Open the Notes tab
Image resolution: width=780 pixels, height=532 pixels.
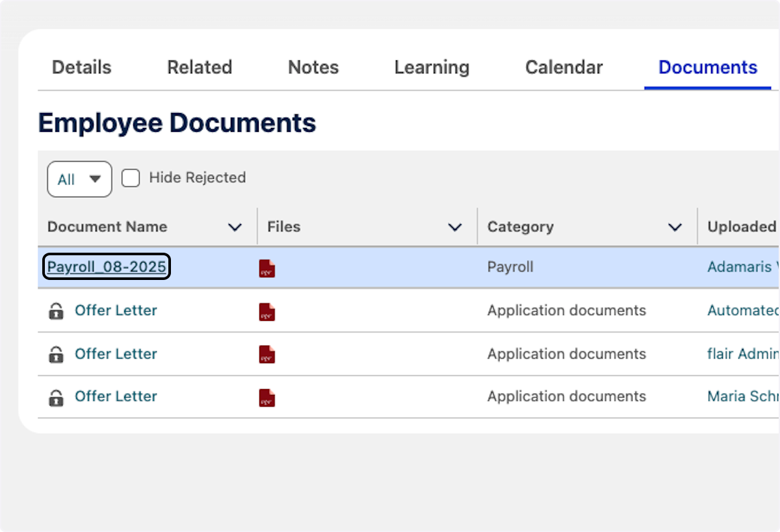coord(313,67)
